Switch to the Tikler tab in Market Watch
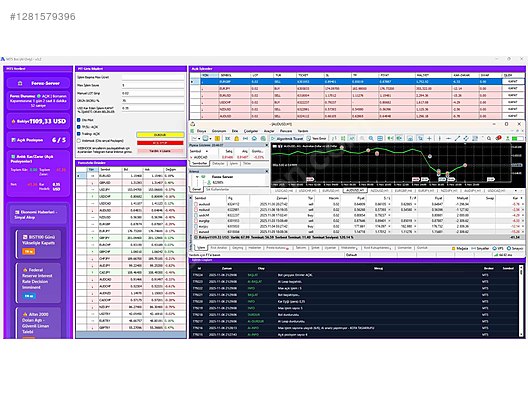This screenshot has width=528, height=396. 247,163
